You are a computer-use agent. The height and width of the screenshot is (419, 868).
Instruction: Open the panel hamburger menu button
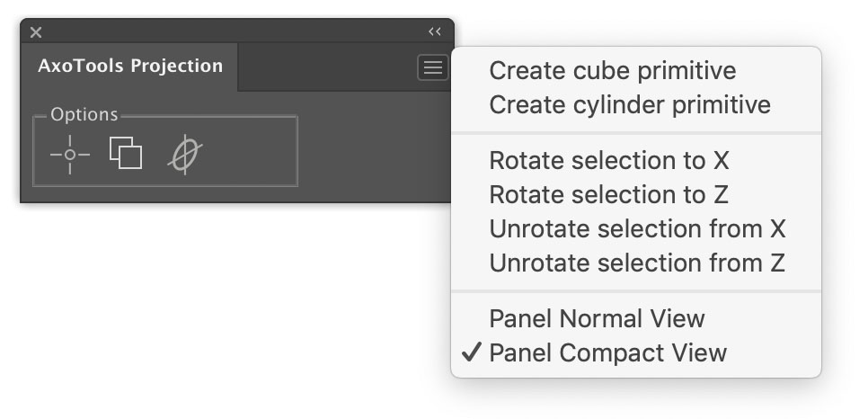click(x=433, y=68)
